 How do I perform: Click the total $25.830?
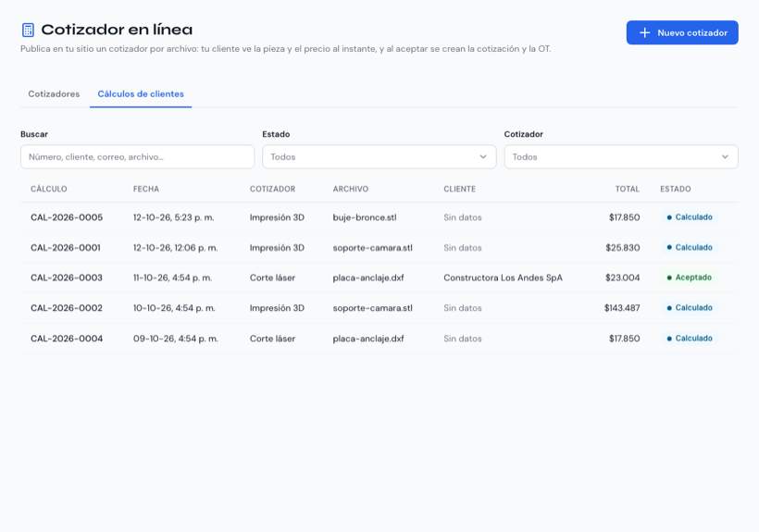point(623,248)
